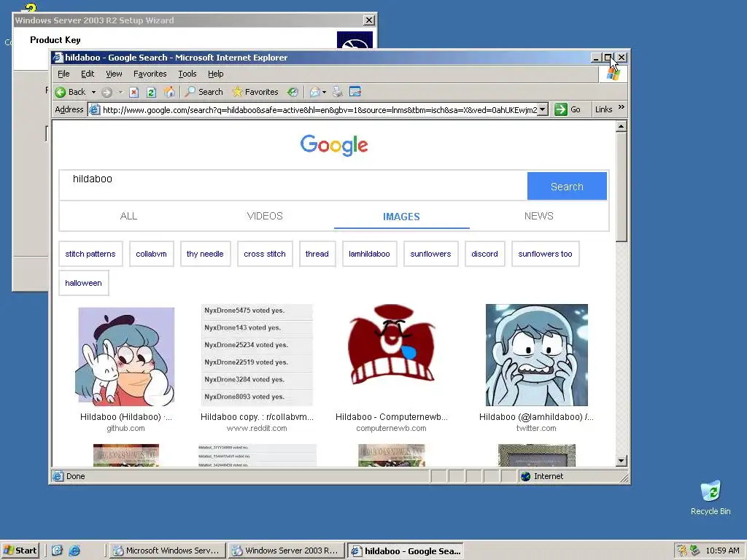Open the IE toolbar Search pane

204,92
